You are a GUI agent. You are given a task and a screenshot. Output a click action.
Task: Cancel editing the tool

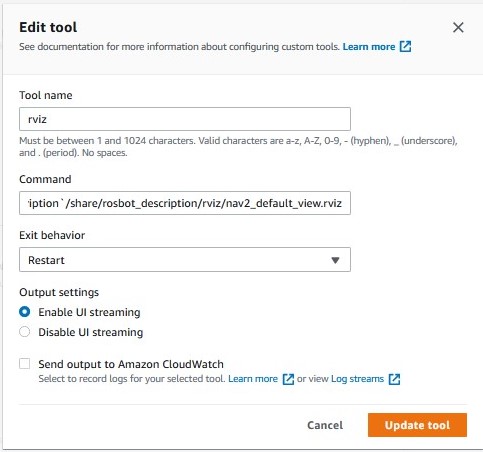pos(325,425)
